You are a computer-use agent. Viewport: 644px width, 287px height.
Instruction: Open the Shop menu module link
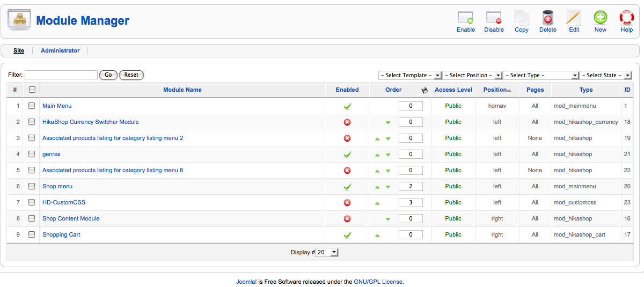(x=57, y=186)
